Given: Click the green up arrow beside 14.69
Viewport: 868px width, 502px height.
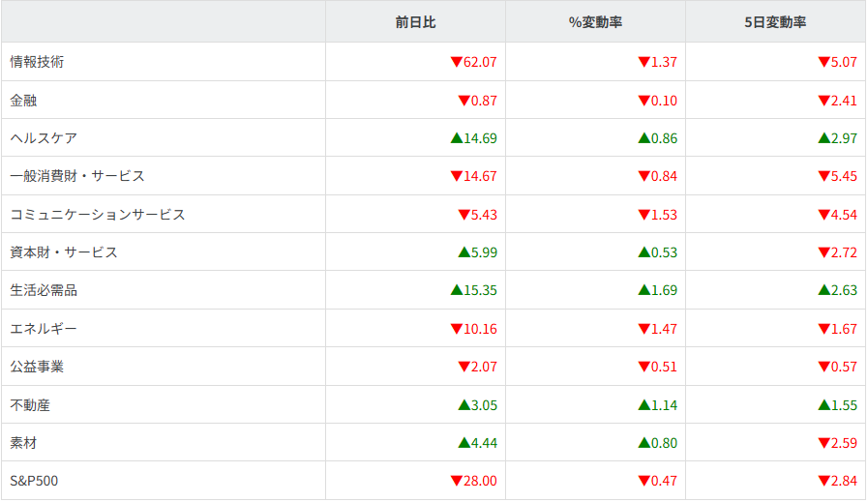Looking at the screenshot, I should (456, 138).
